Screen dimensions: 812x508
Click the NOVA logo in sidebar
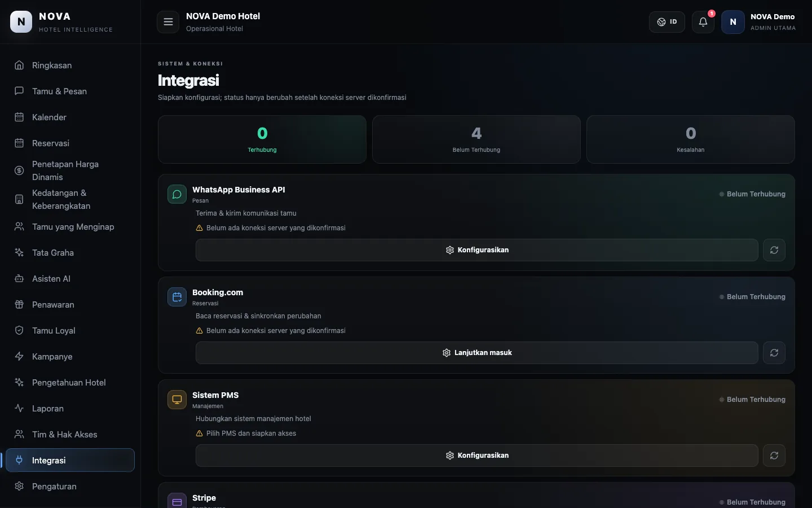21,21
